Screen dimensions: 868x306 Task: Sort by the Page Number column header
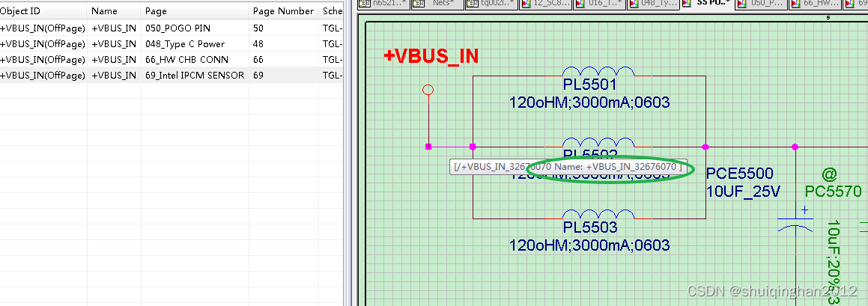[283, 11]
